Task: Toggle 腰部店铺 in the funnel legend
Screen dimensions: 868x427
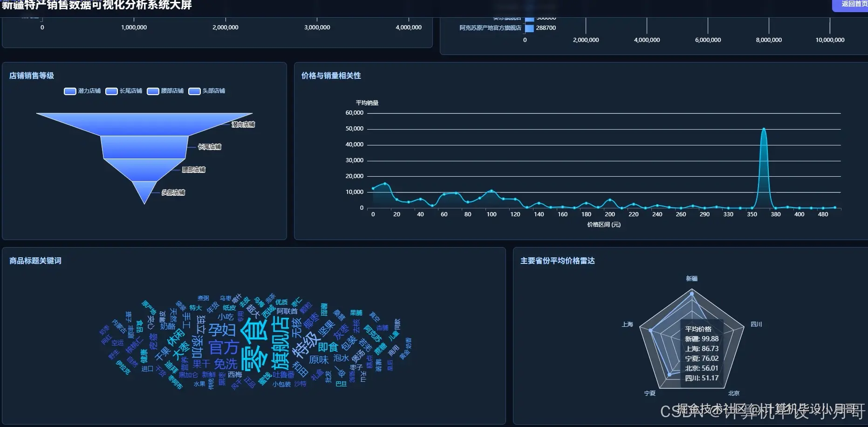Action: point(165,91)
